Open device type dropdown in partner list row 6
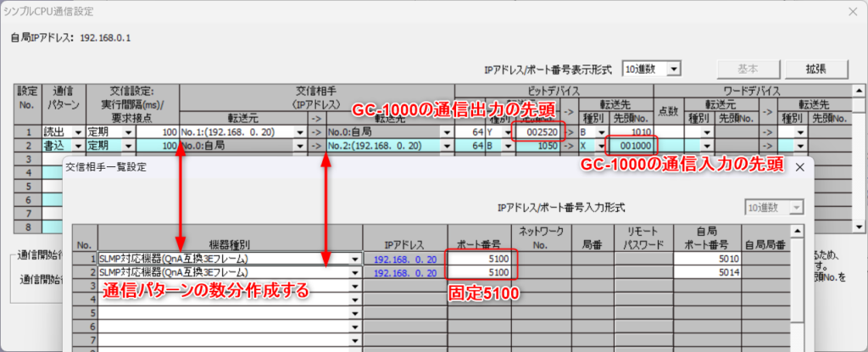 click(354, 326)
